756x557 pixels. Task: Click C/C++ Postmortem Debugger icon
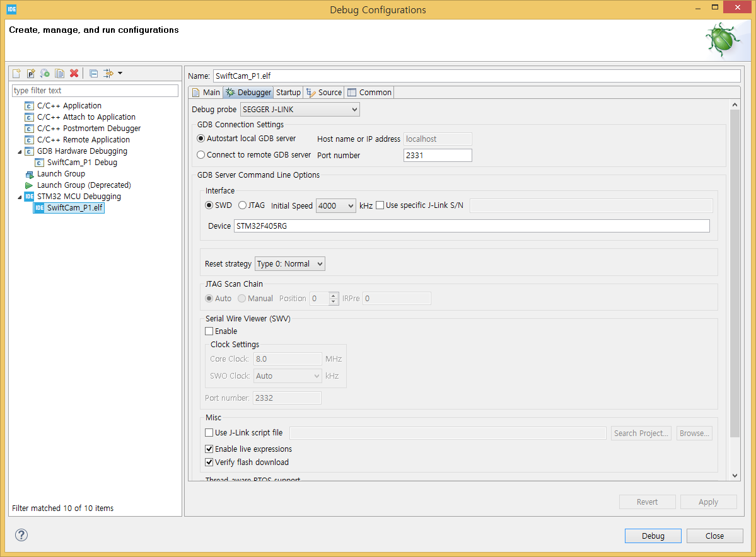tap(29, 129)
